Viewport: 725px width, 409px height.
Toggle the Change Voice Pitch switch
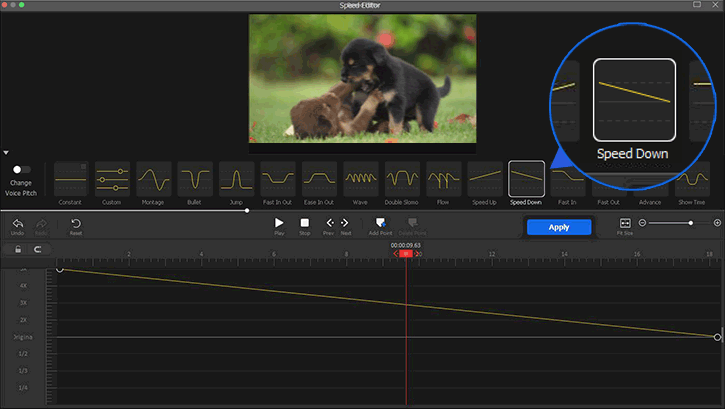pos(20,170)
